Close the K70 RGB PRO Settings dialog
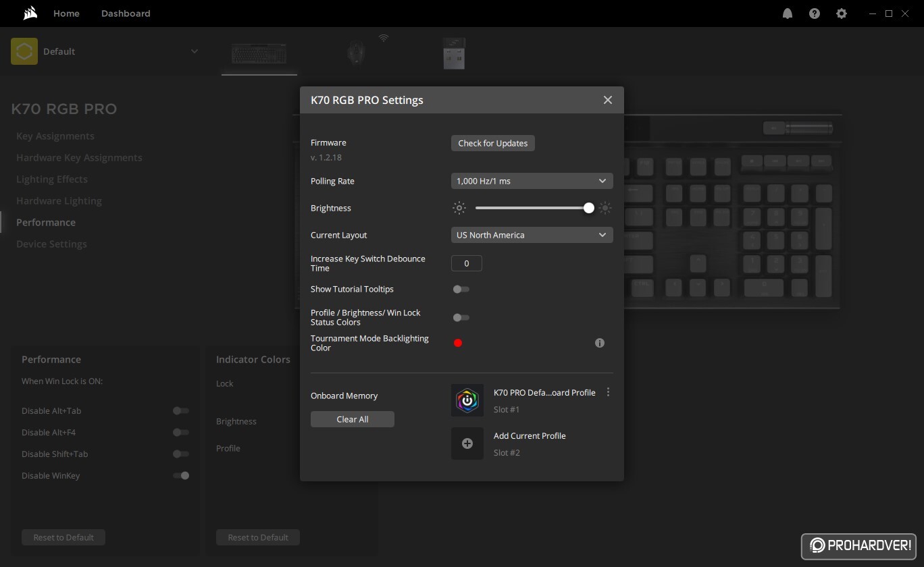Viewport: 924px width, 567px height. [608, 100]
